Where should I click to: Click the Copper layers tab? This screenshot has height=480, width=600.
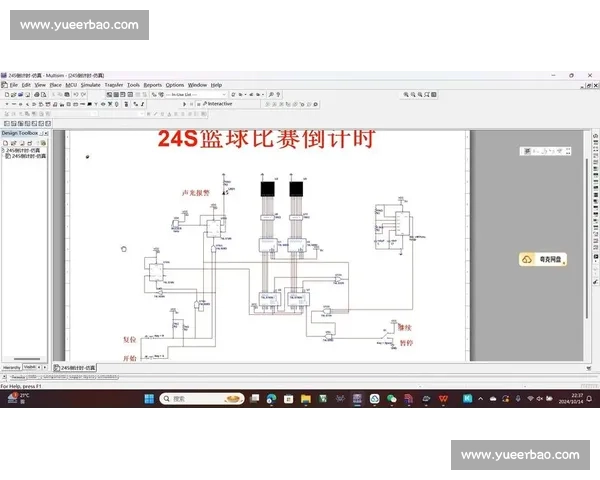click(x=82, y=377)
